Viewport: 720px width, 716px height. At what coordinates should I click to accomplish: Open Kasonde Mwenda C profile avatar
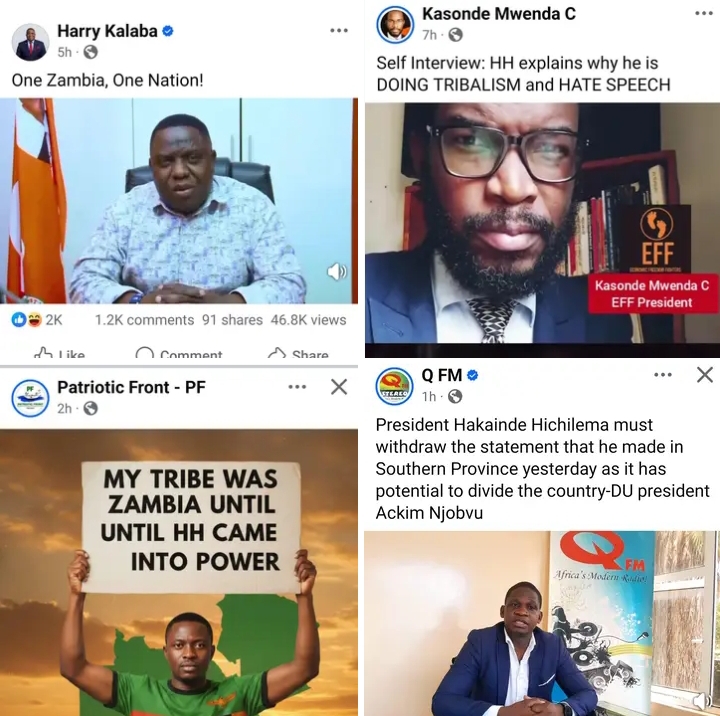click(395, 25)
